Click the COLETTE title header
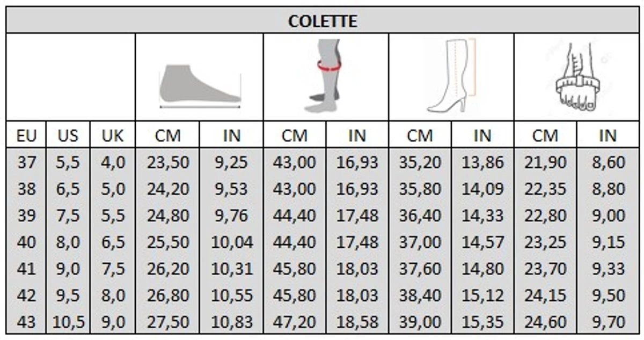644x340 pixels. [x=322, y=21]
